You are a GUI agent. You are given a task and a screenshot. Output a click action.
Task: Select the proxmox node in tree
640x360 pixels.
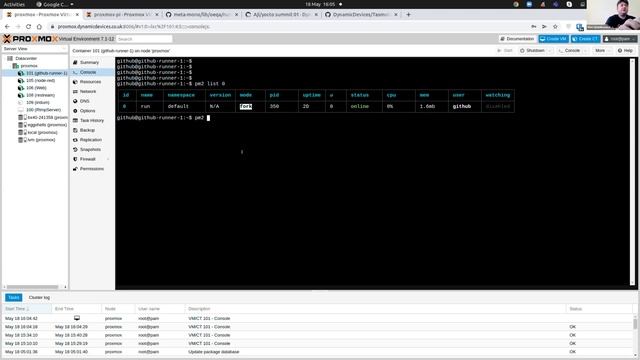(29, 66)
